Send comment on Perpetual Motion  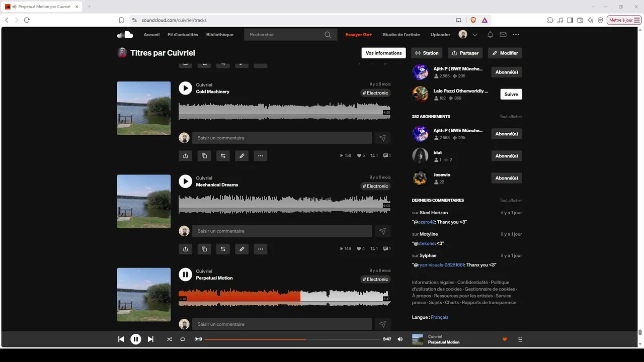tap(382, 324)
